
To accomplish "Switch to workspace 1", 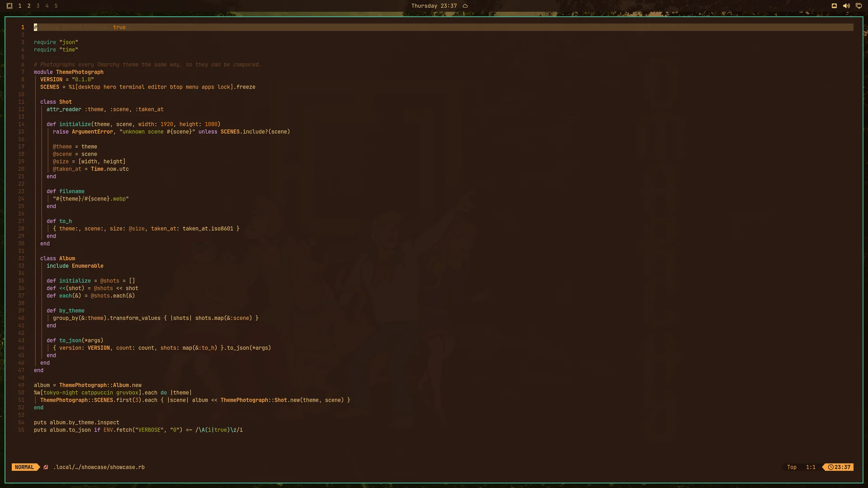I will [20, 6].
